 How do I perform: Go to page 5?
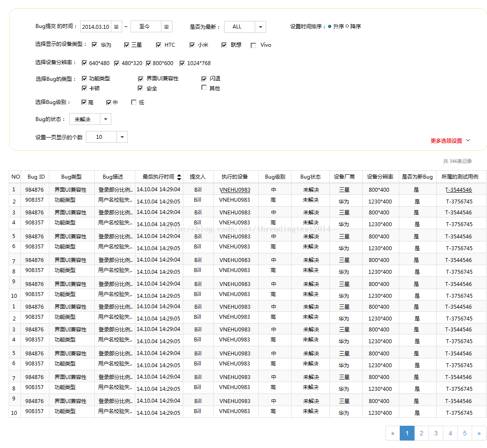click(x=465, y=433)
